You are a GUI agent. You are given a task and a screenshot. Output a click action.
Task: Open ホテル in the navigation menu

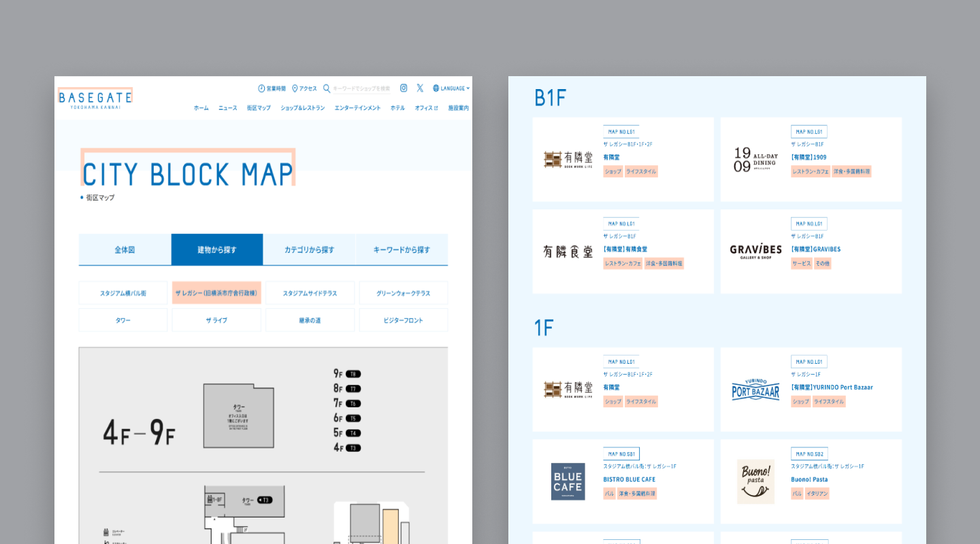(x=397, y=108)
